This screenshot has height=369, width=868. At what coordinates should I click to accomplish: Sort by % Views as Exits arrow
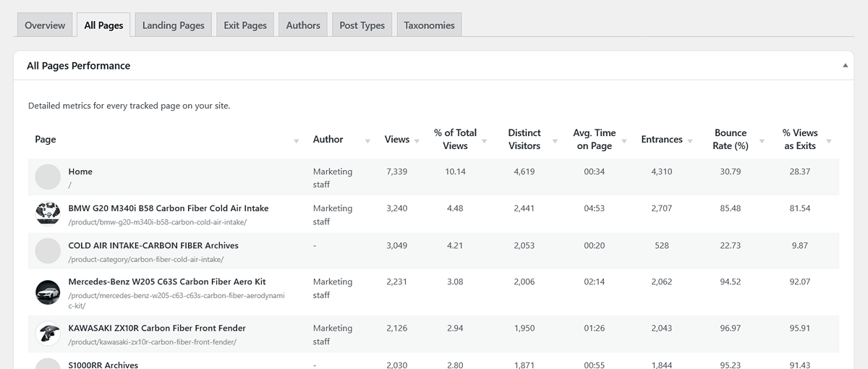[x=829, y=140]
